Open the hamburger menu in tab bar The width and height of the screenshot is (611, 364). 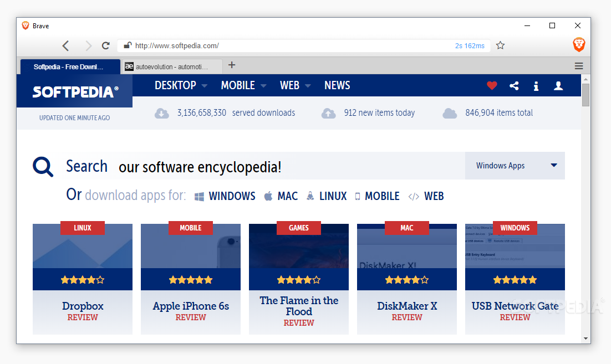[x=579, y=66]
